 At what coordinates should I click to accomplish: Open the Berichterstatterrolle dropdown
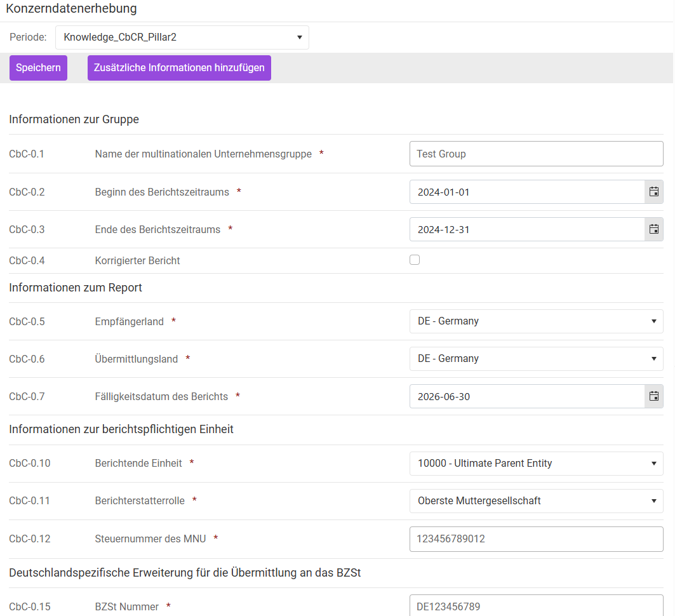pyautogui.click(x=536, y=501)
